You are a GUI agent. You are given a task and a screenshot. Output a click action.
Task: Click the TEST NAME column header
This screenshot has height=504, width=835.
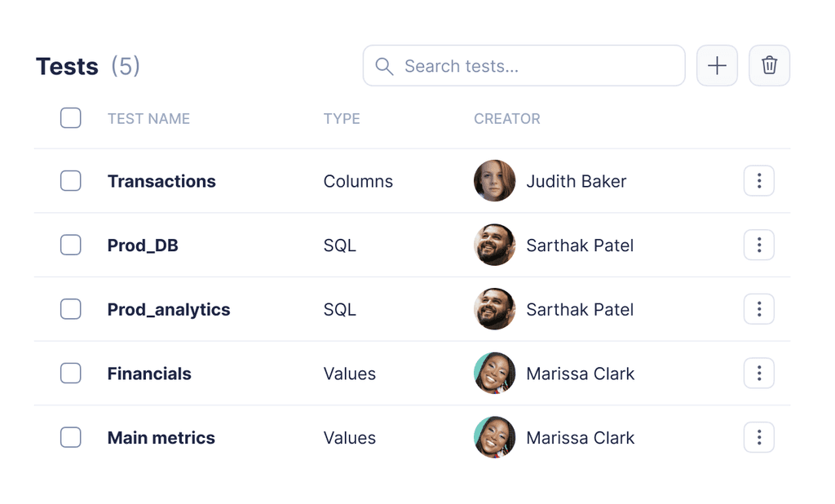(x=148, y=119)
